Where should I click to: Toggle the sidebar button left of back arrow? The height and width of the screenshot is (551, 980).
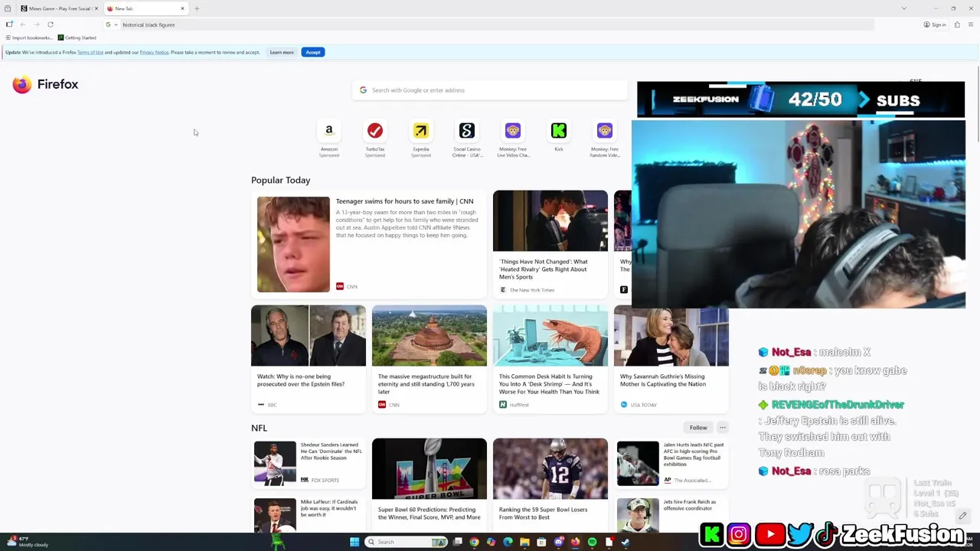pos(9,24)
